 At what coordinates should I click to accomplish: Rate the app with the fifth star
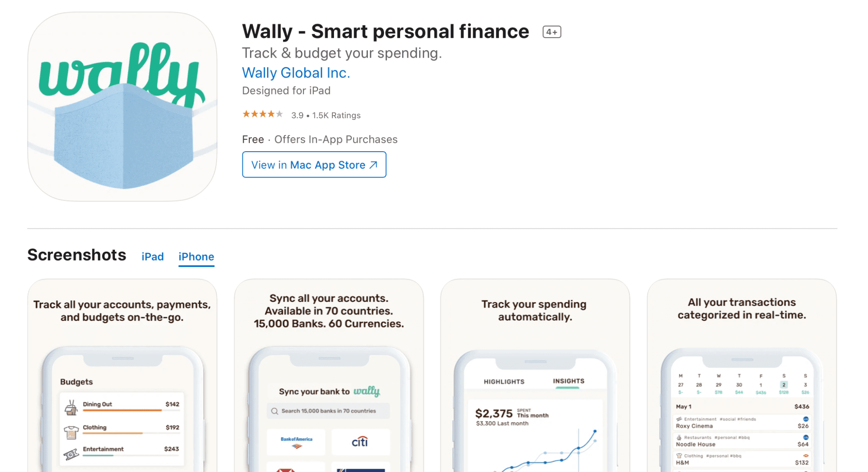pos(280,114)
